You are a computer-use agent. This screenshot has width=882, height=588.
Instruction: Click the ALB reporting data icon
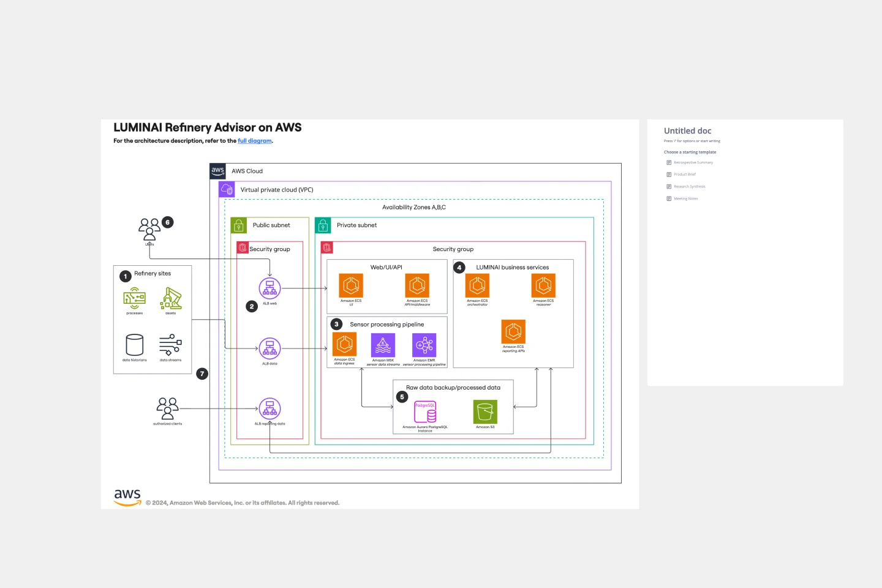(269, 409)
